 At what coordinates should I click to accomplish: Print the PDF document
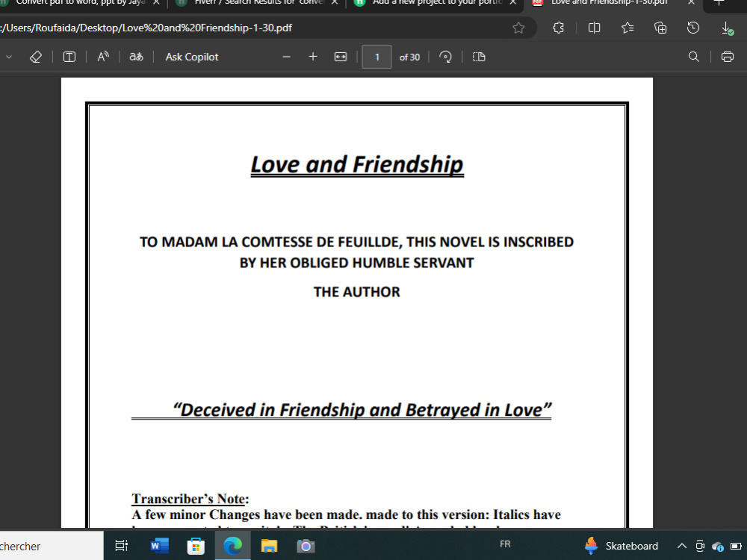click(x=728, y=57)
